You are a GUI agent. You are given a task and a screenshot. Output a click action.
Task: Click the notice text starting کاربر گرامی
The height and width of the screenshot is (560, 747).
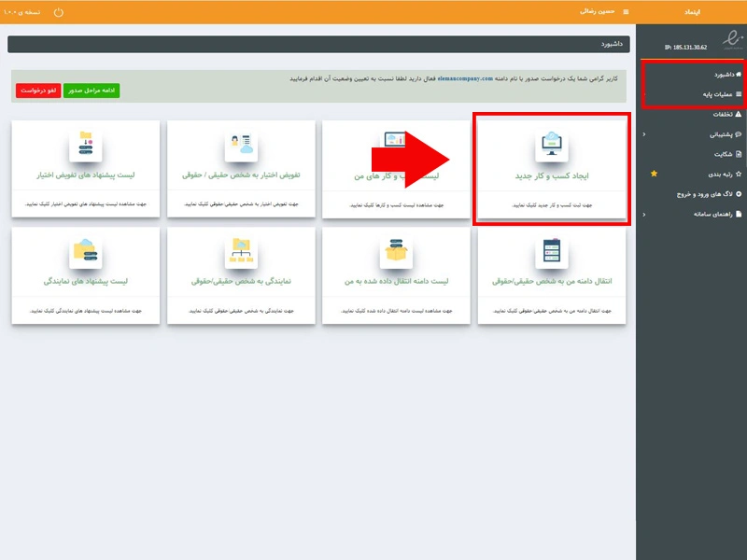[x=454, y=78]
